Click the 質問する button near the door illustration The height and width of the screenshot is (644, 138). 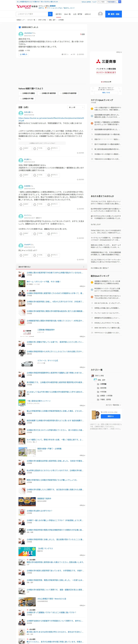pos(110,416)
